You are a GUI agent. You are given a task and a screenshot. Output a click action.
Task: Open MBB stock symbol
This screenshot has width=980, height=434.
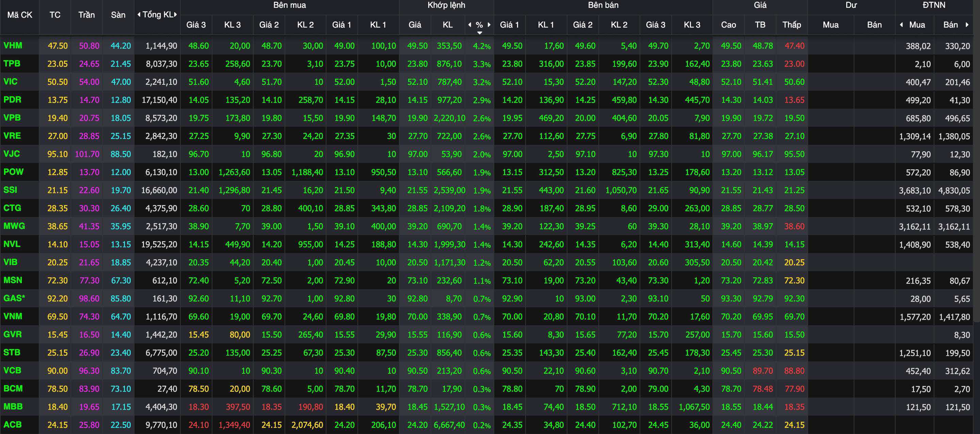13,407
